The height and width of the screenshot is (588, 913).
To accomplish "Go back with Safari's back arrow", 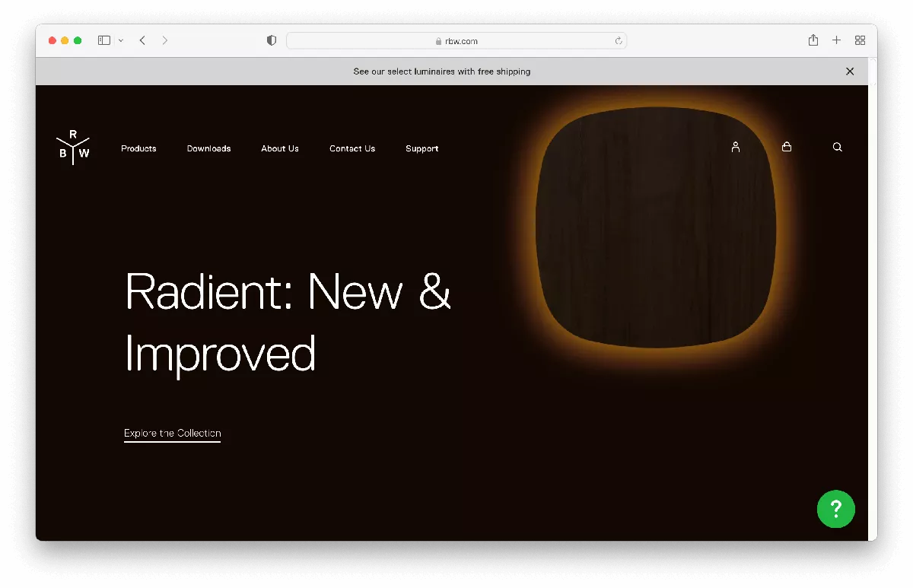I will 142,40.
